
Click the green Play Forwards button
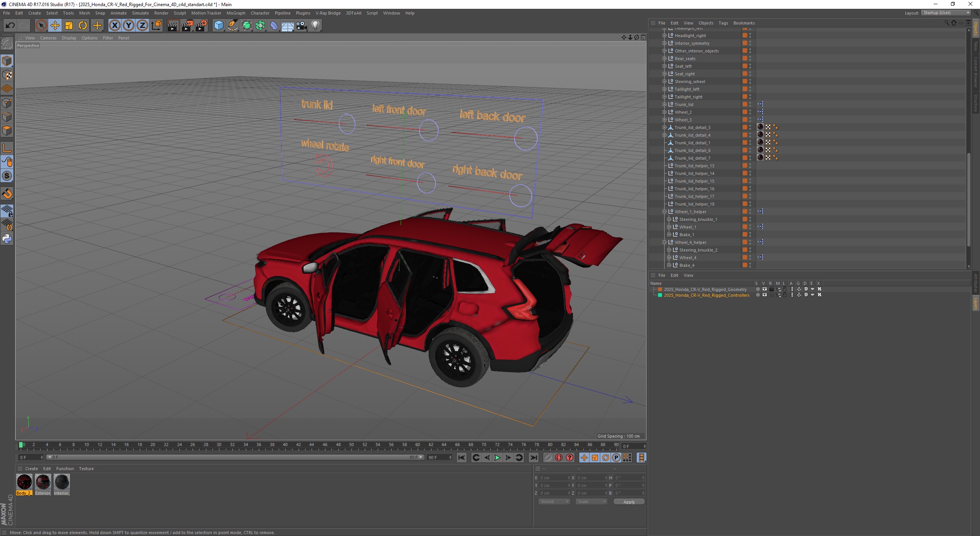[497, 458]
